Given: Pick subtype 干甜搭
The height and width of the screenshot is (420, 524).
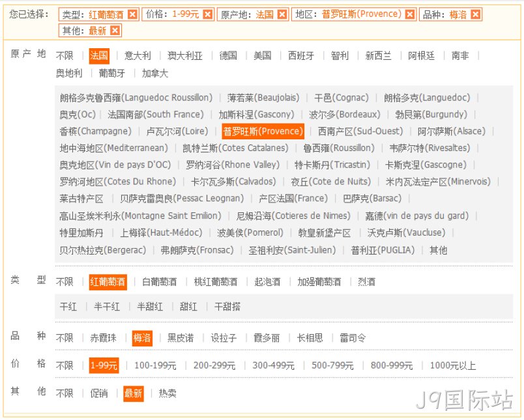Looking at the screenshot, I should (227, 307).
